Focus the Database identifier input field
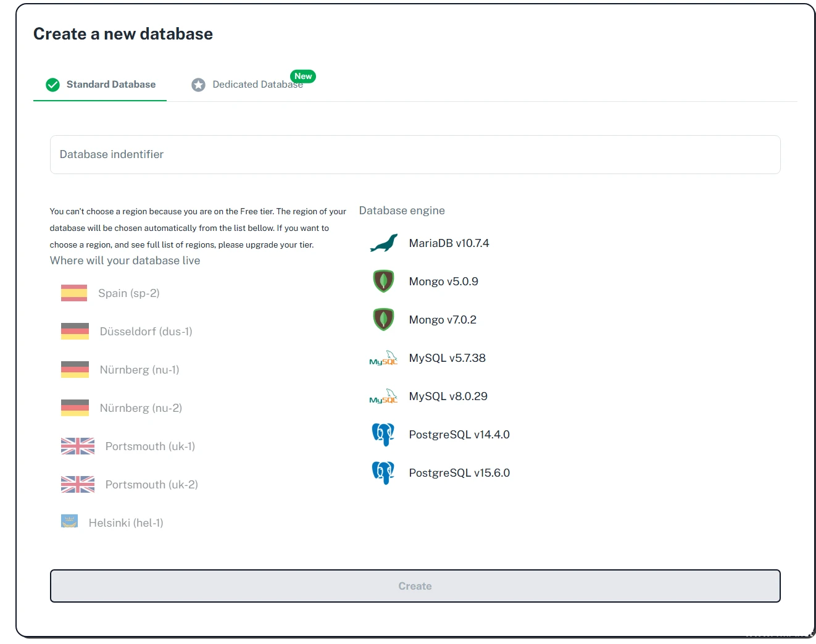The width and height of the screenshot is (816, 644). (415, 154)
